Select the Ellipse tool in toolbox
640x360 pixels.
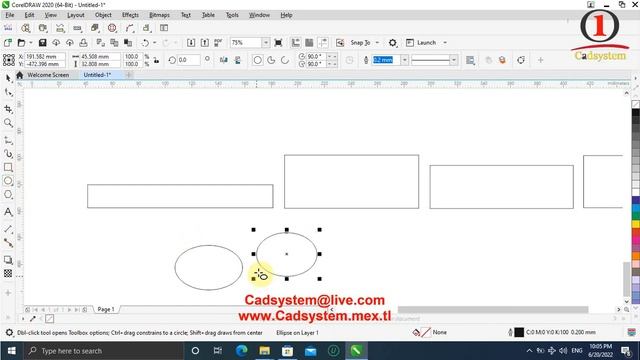(8, 181)
